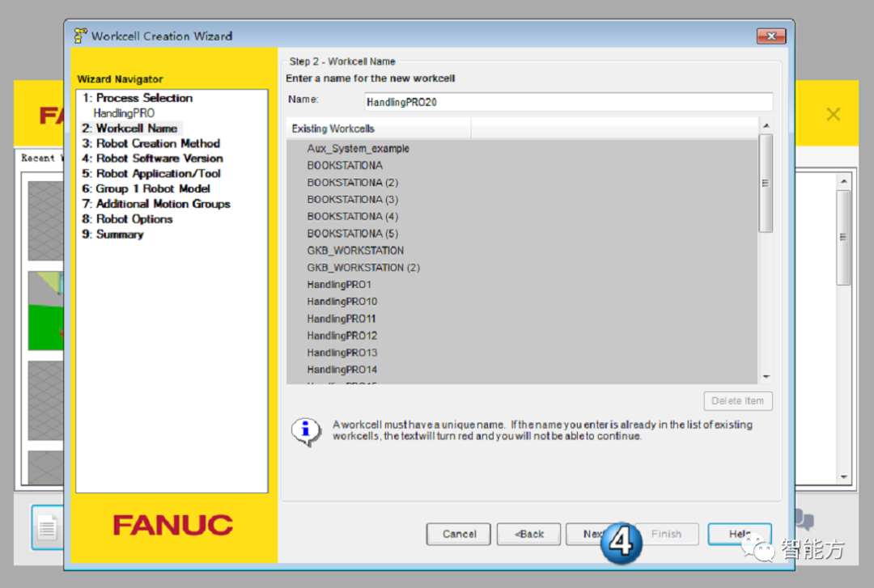Select BOOKSTATIONA (3) workcell
The image size is (874, 588).
pos(352,200)
